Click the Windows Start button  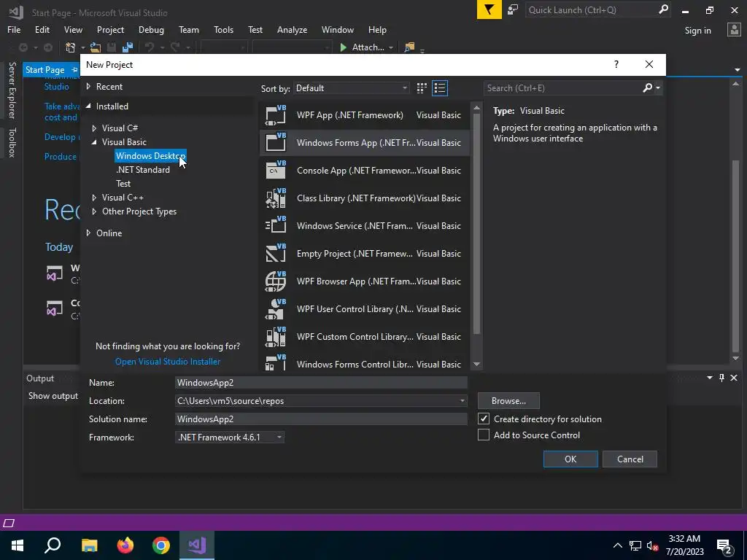click(x=18, y=545)
